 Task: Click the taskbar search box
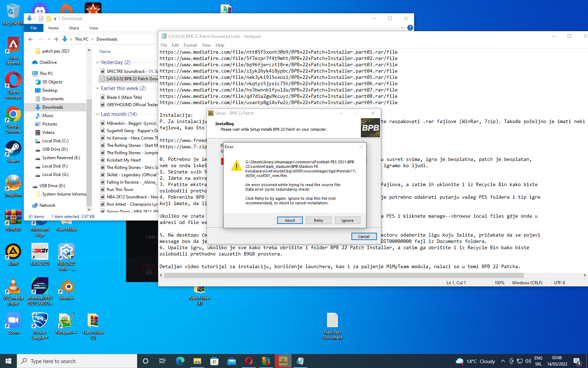point(77,361)
